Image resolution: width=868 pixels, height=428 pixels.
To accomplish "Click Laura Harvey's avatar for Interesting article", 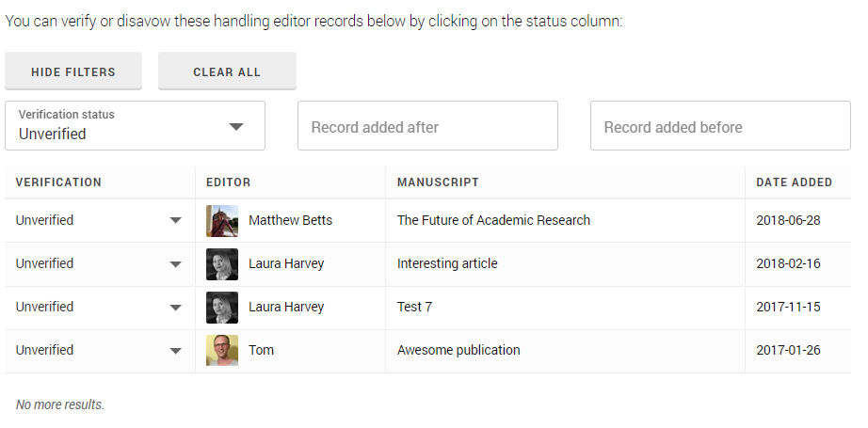I will (x=222, y=264).
